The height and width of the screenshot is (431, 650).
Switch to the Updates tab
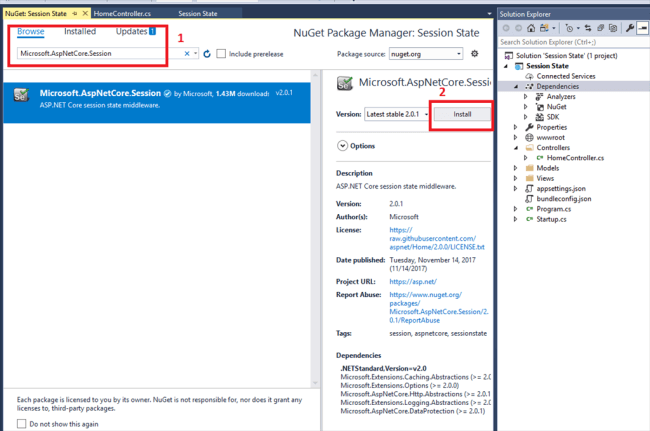(x=131, y=31)
